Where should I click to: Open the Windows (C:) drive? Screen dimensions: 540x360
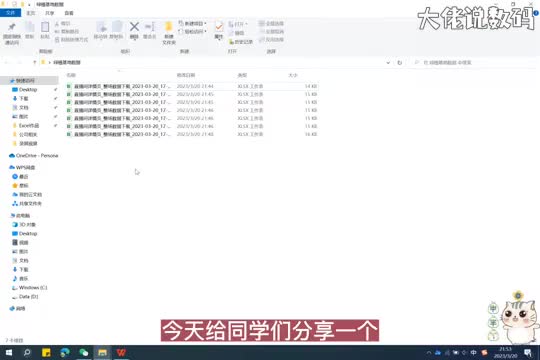(33, 287)
